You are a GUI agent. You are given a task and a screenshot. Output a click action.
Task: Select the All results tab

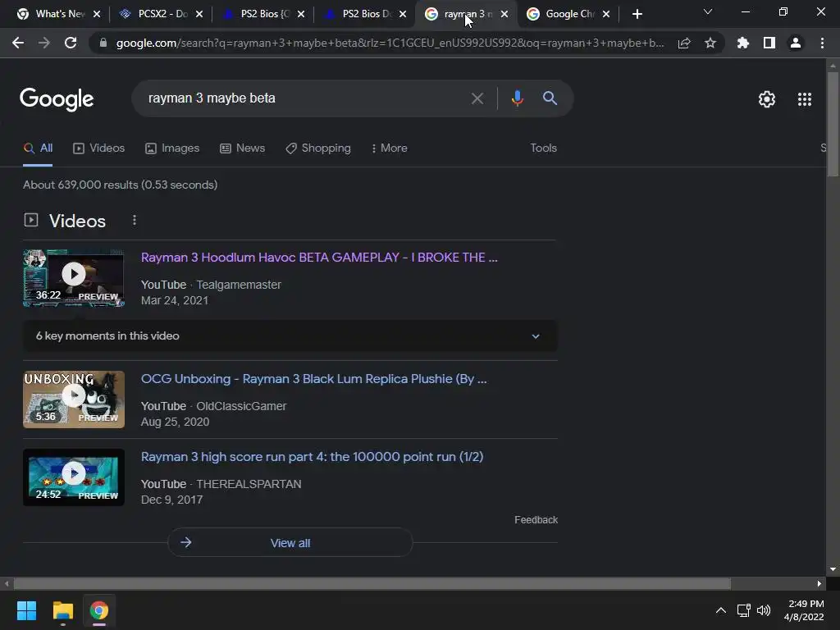click(x=38, y=148)
